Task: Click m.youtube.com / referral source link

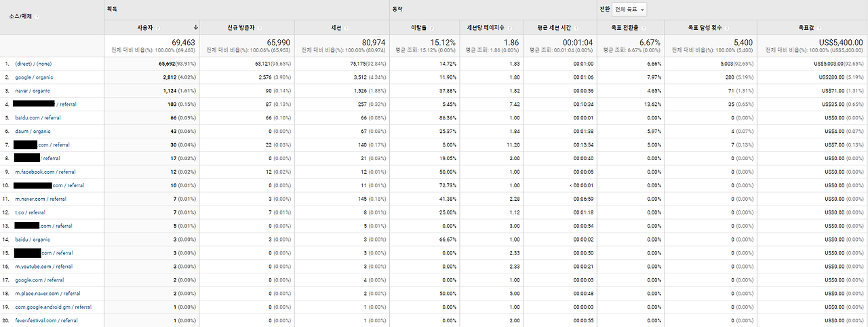Action: point(43,266)
